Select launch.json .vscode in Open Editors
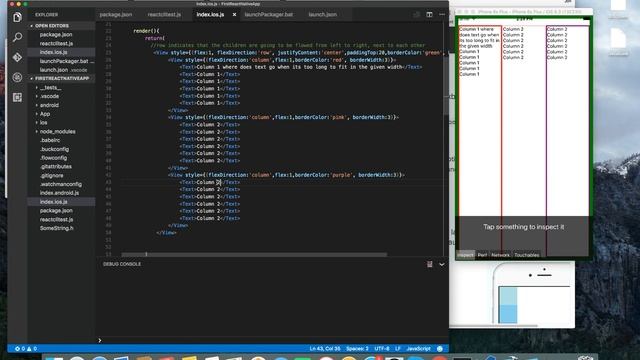Viewport: 640px width, 360px height. pos(63,70)
